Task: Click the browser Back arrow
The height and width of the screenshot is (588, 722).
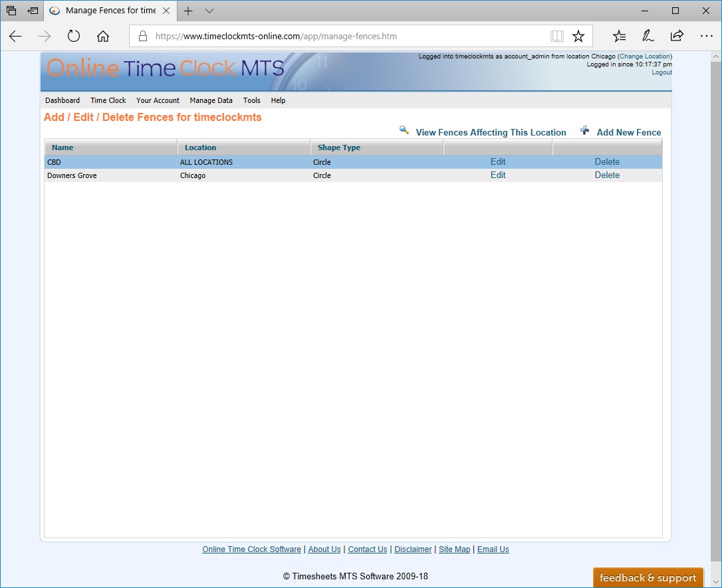Action: click(15, 37)
